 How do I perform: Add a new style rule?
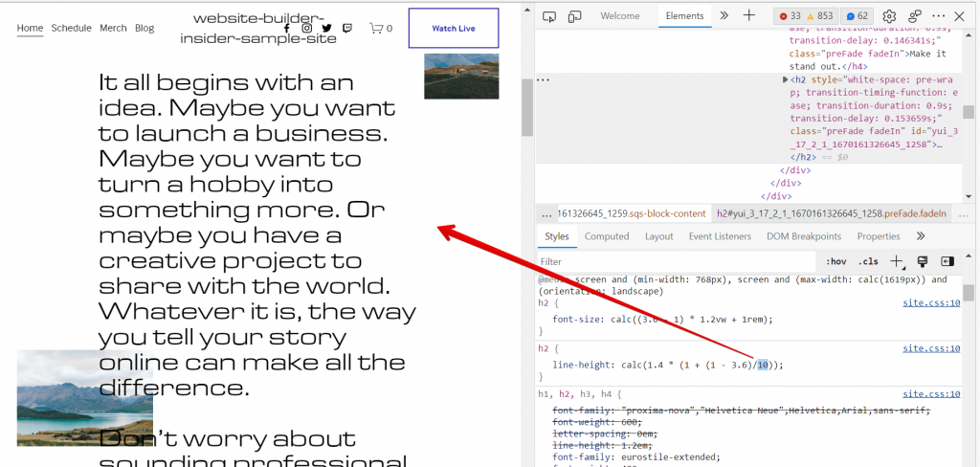(x=897, y=261)
